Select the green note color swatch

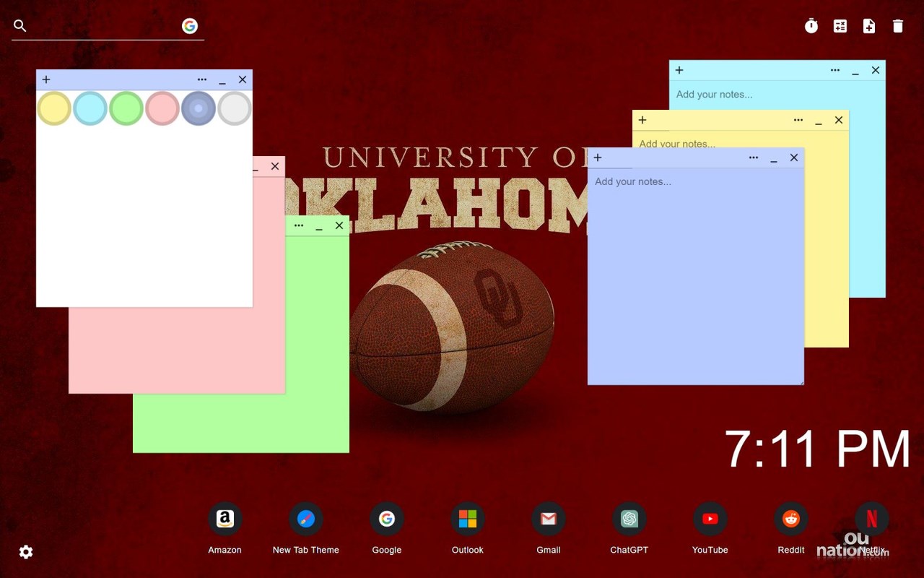pyautogui.click(x=126, y=108)
